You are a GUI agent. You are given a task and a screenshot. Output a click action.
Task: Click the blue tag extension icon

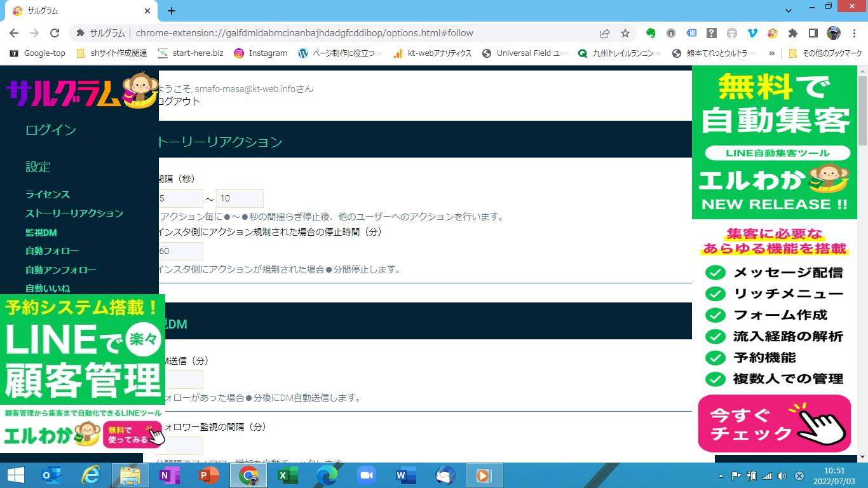(x=691, y=33)
